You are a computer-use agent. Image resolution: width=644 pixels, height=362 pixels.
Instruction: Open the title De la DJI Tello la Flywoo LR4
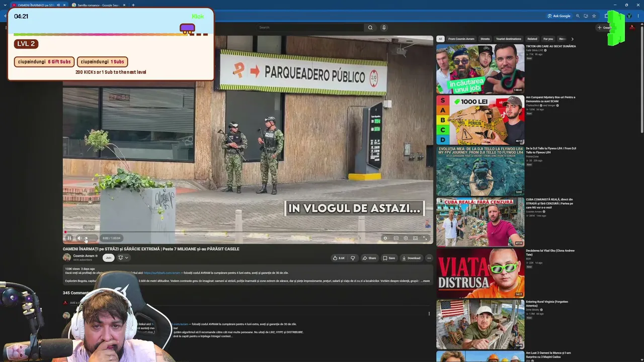pyautogui.click(x=551, y=150)
